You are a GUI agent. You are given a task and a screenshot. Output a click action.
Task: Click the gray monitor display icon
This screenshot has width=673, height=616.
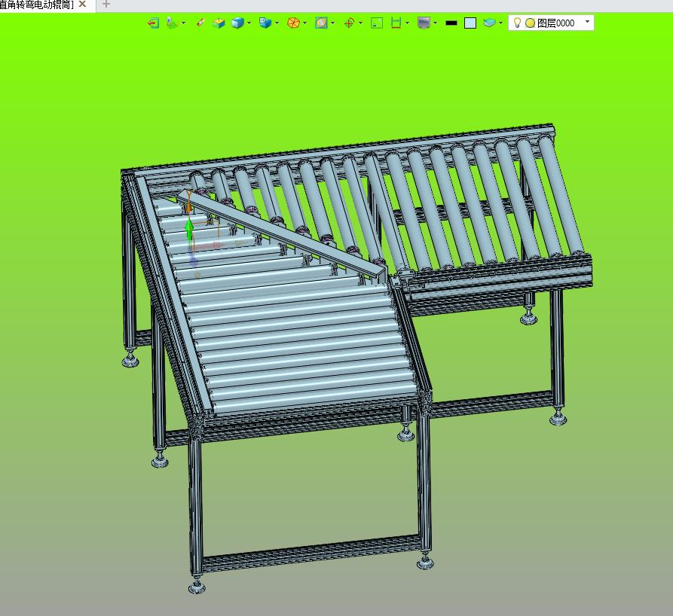(x=424, y=23)
